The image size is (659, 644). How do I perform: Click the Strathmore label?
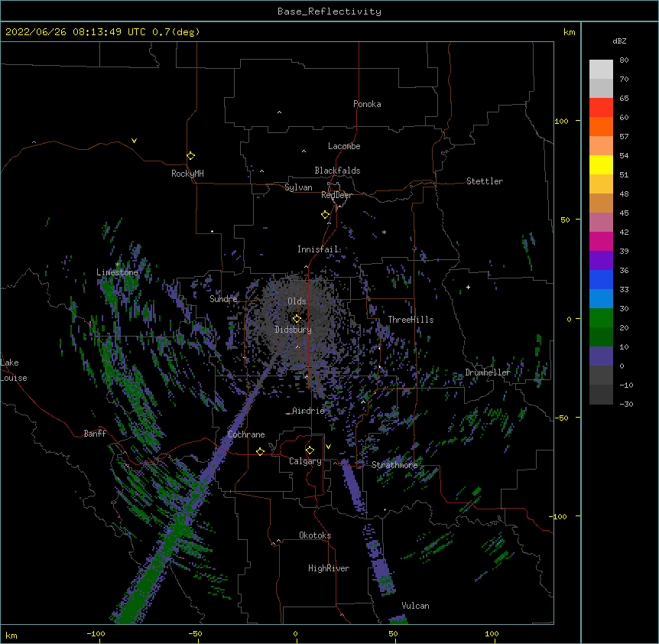click(x=394, y=465)
